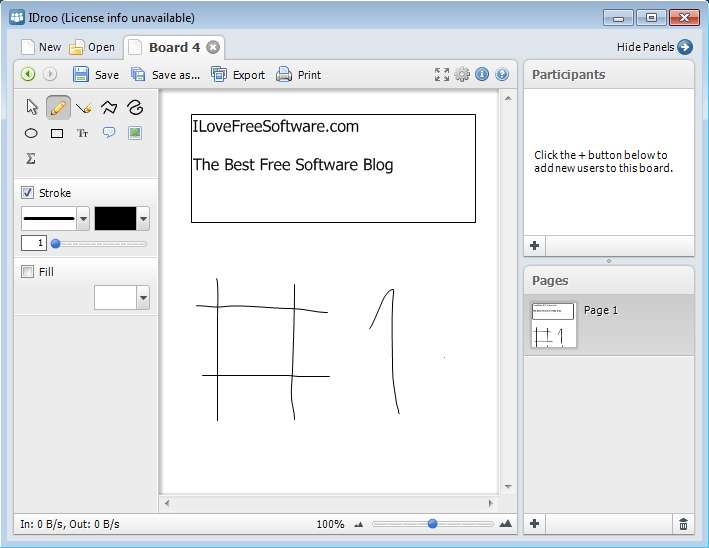Open the stroke color dropdown arrow
This screenshot has width=709, height=548.
coord(143,219)
